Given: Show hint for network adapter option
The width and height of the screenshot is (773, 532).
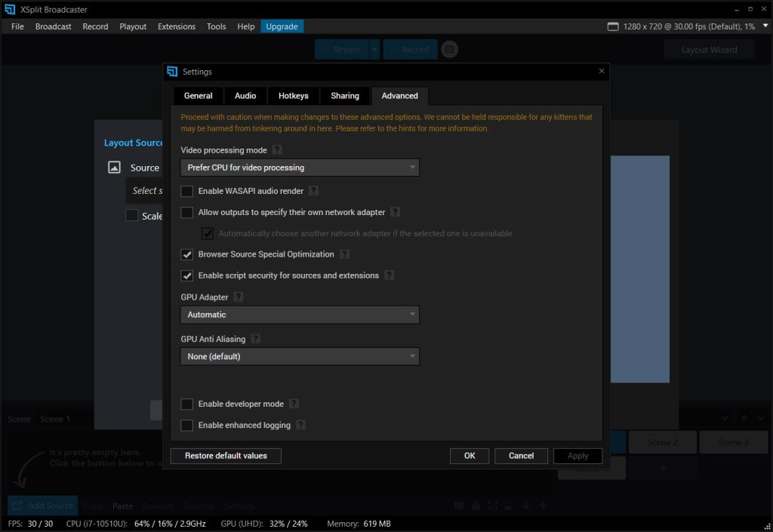Looking at the screenshot, I should pyautogui.click(x=395, y=212).
